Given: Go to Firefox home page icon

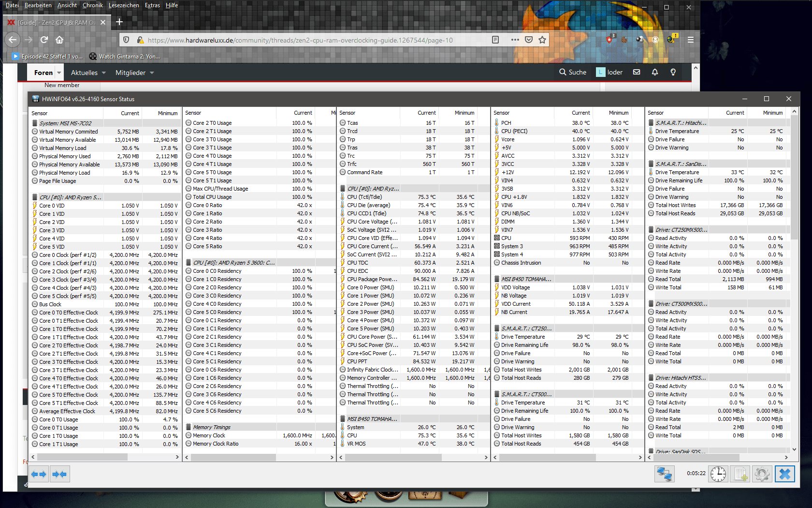Looking at the screenshot, I should pos(59,40).
